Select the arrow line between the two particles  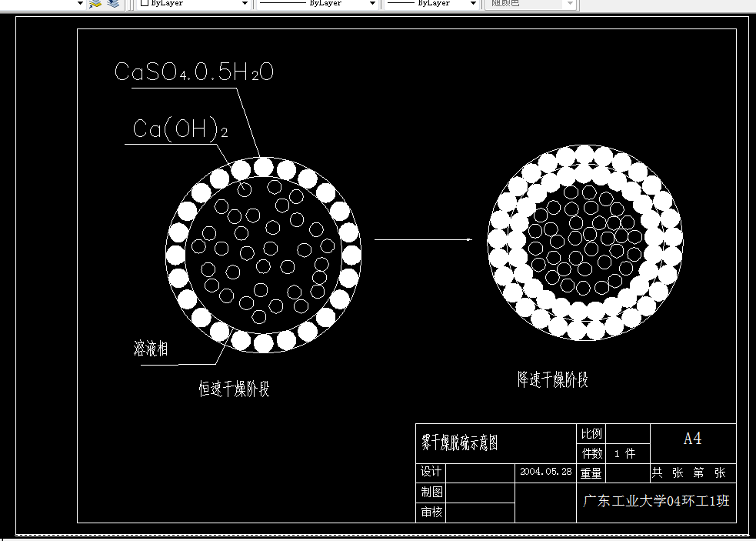[423, 239]
